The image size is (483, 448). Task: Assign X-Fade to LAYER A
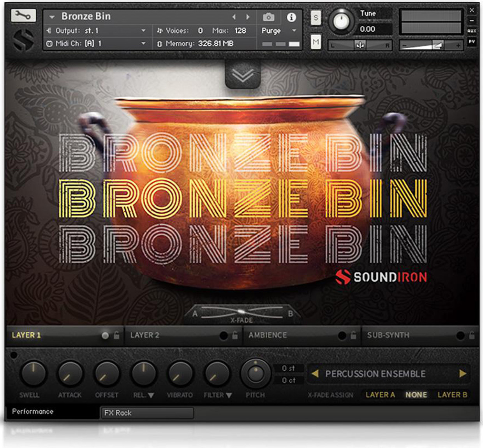[380, 395]
